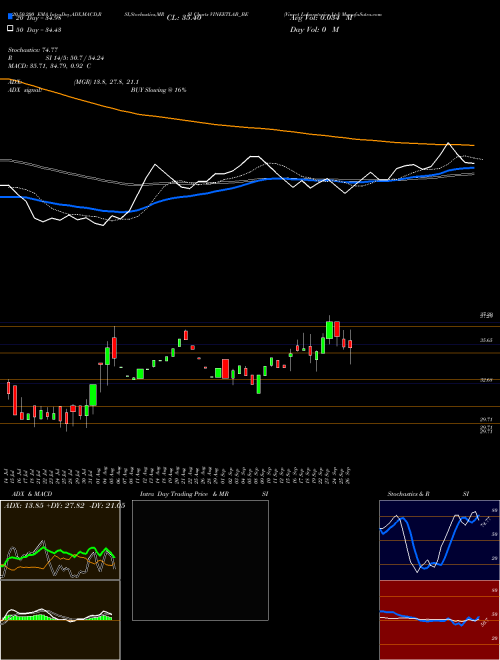500x660 pixels.
Task: Click the 'Avg Vol: 0.034 M' label
Action: tap(321, 17)
